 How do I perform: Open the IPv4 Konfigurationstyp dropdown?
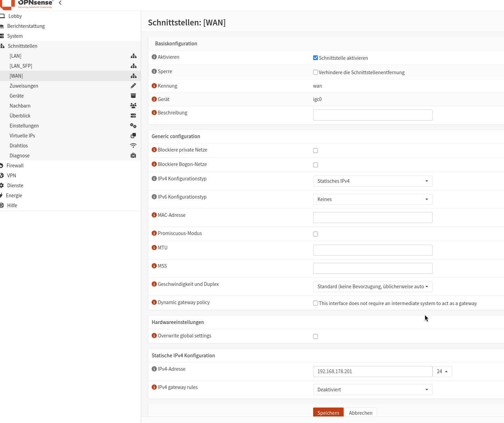373,181
